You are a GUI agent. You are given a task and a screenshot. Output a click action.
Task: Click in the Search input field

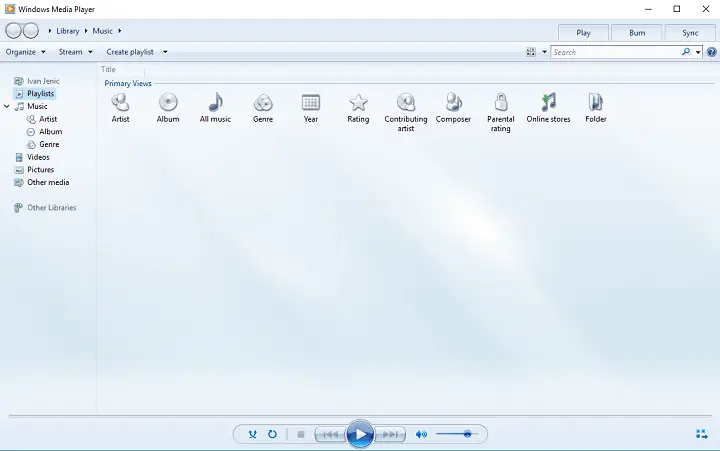pyautogui.click(x=615, y=52)
